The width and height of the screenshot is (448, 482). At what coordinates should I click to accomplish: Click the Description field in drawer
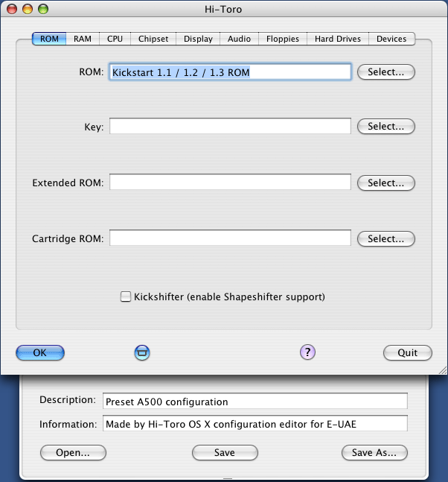255,401
